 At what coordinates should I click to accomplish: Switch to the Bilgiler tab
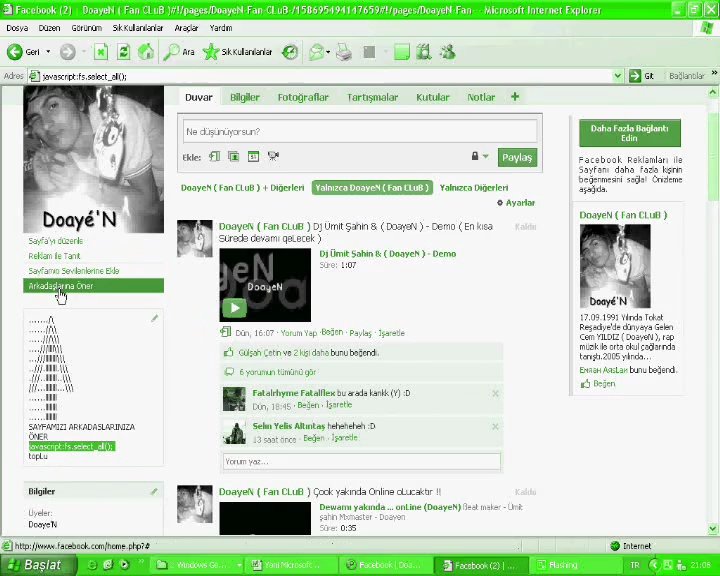tap(245, 97)
